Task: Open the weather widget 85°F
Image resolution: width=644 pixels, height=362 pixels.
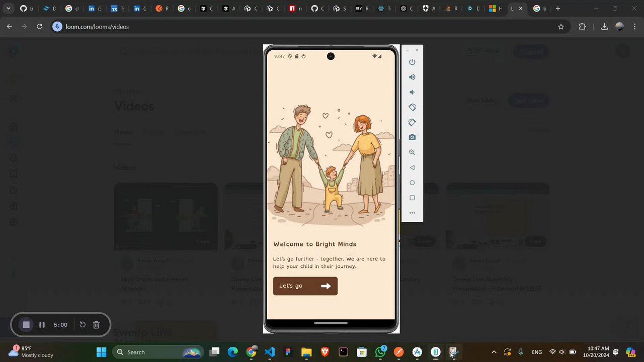Action: point(31,352)
